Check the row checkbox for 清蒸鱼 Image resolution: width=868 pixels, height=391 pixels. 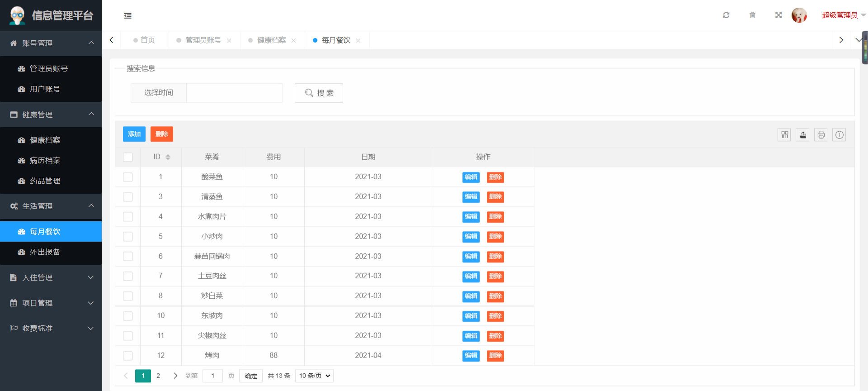point(128,197)
